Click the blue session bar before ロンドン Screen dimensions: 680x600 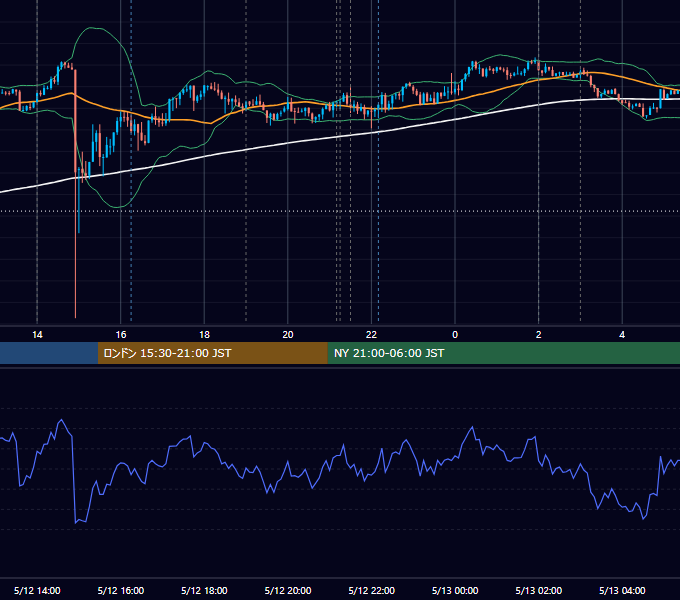(49, 353)
